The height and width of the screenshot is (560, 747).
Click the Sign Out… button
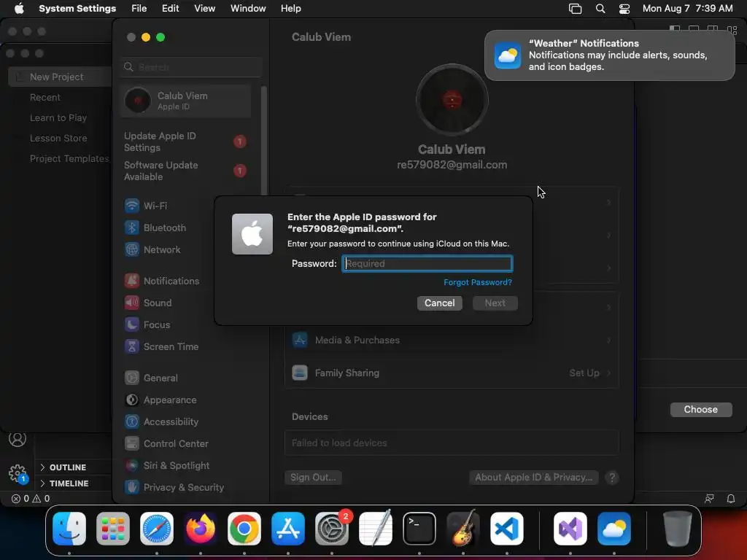pyautogui.click(x=313, y=477)
